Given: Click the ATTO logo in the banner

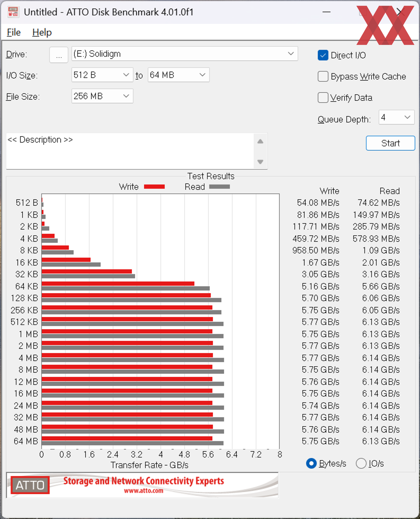Looking at the screenshot, I should (30, 485).
